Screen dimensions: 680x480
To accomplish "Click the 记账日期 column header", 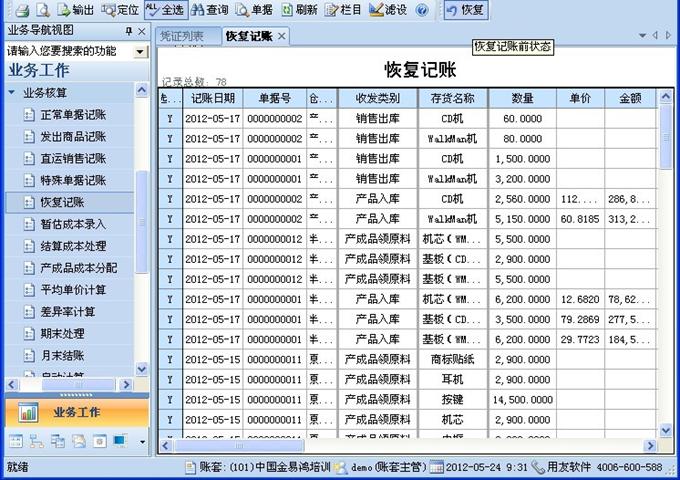I will tap(213, 98).
